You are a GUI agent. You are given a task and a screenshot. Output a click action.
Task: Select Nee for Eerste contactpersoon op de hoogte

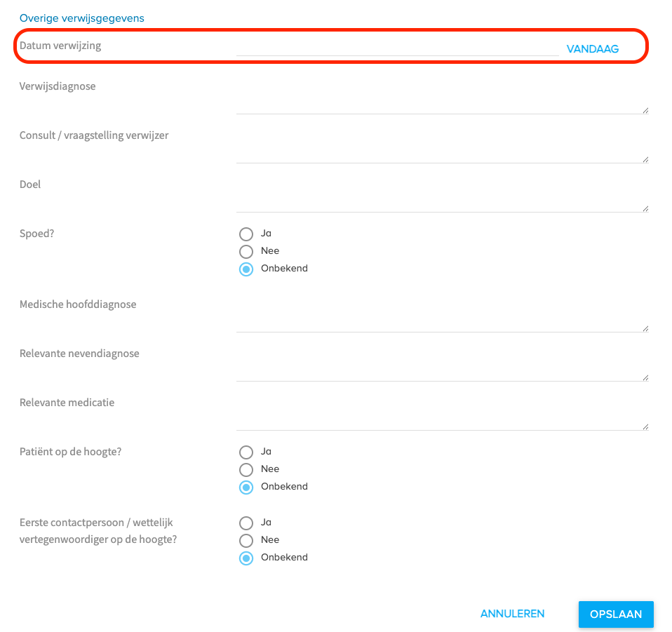coord(246,540)
